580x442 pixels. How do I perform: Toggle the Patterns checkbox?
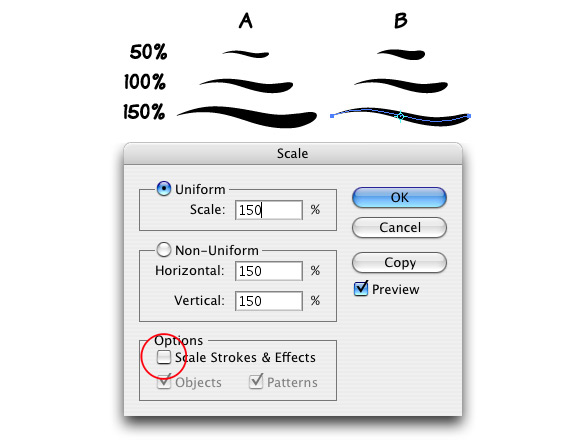(256, 382)
